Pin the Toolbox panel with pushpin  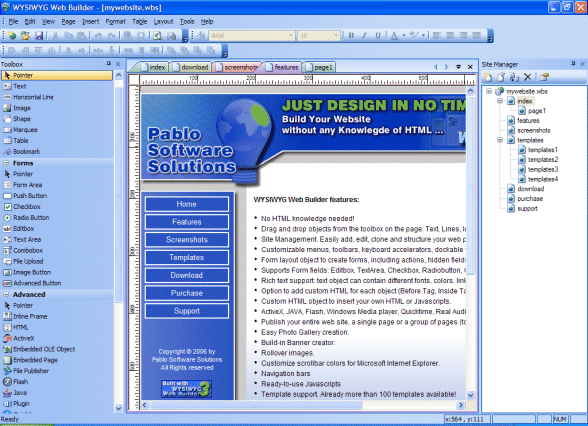[x=108, y=64]
